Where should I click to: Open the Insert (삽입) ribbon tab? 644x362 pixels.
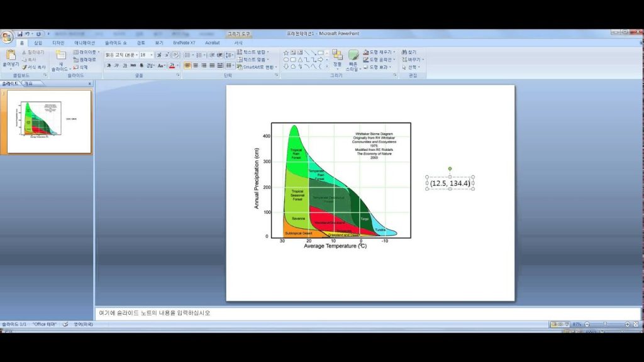(x=38, y=43)
